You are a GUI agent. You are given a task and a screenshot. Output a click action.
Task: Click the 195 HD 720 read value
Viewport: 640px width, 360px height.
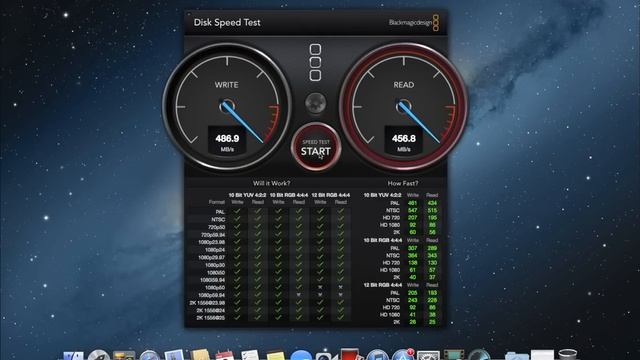pos(432,218)
